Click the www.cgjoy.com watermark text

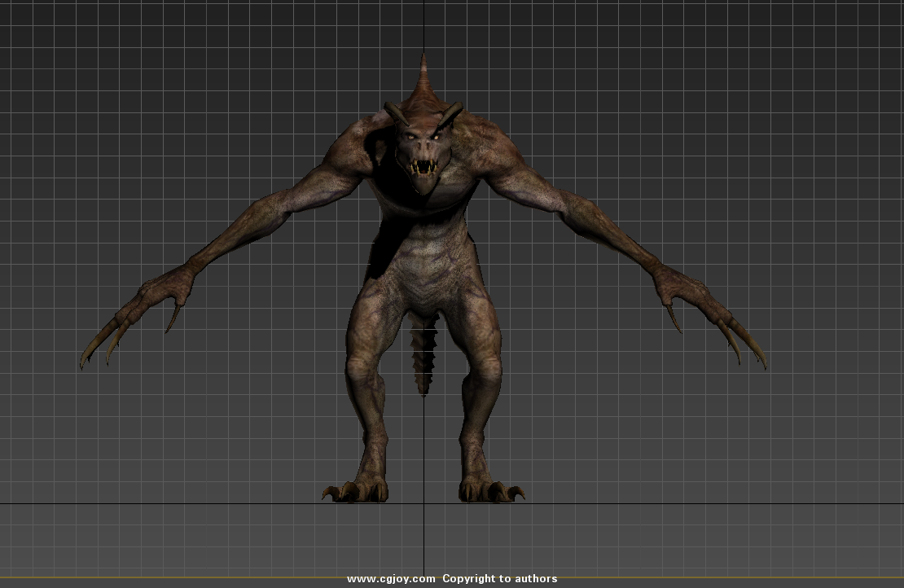pyautogui.click(x=391, y=579)
